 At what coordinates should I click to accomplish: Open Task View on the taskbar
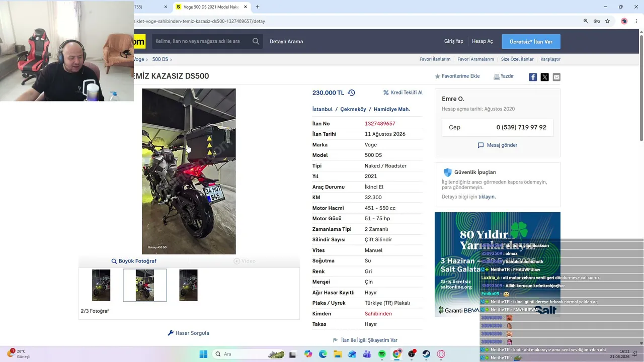click(x=293, y=354)
